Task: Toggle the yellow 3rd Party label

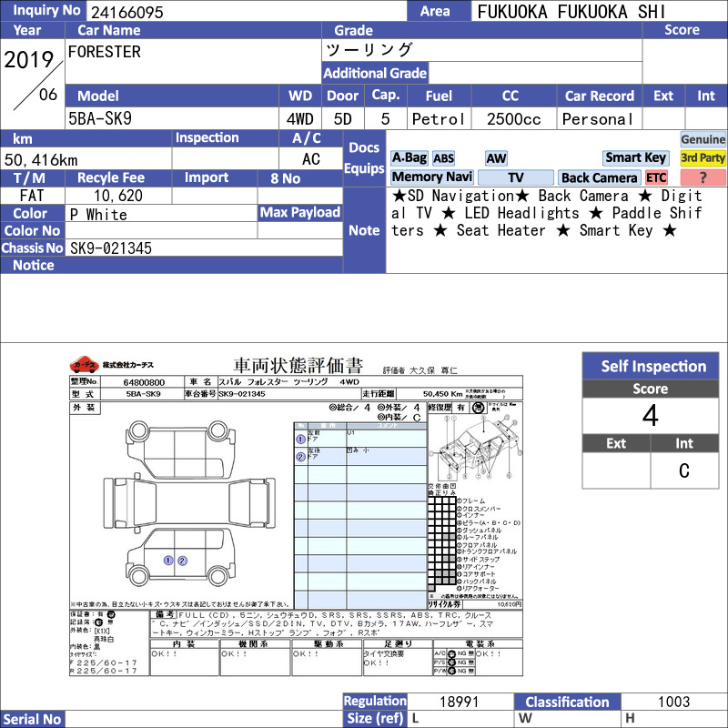Action: tap(703, 157)
